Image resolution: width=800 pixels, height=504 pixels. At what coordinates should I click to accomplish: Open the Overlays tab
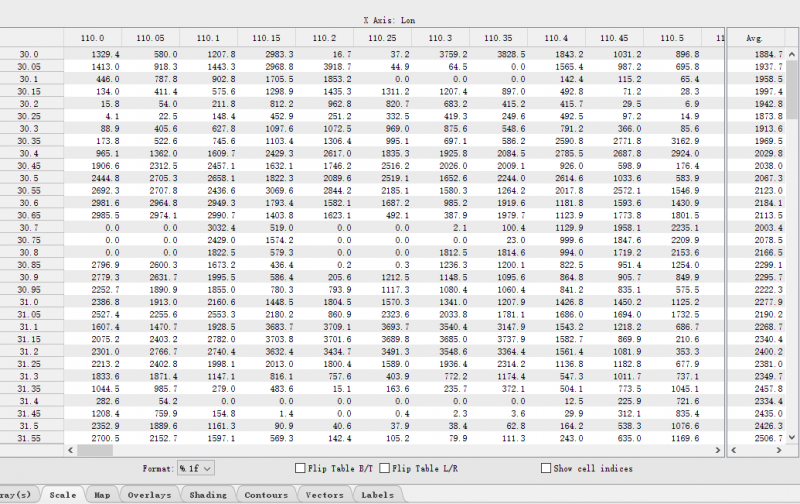[150, 494]
